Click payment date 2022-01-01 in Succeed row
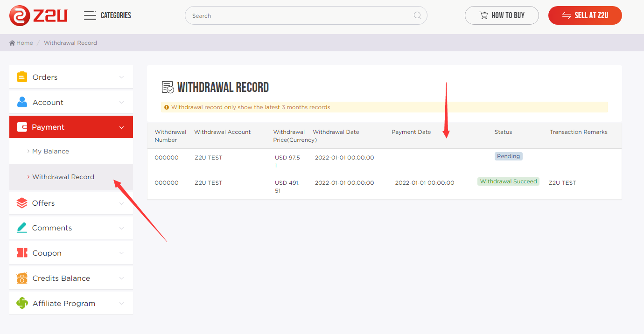This screenshot has width=644, height=334. 425,183
